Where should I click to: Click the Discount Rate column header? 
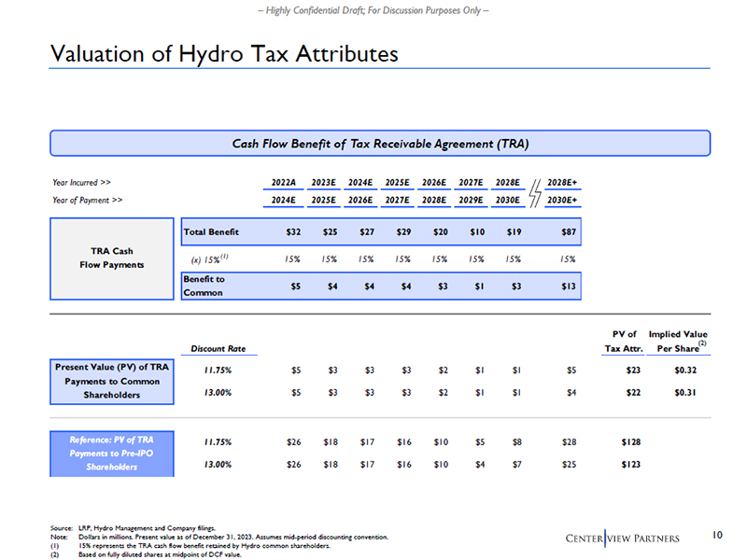click(x=218, y=349)
